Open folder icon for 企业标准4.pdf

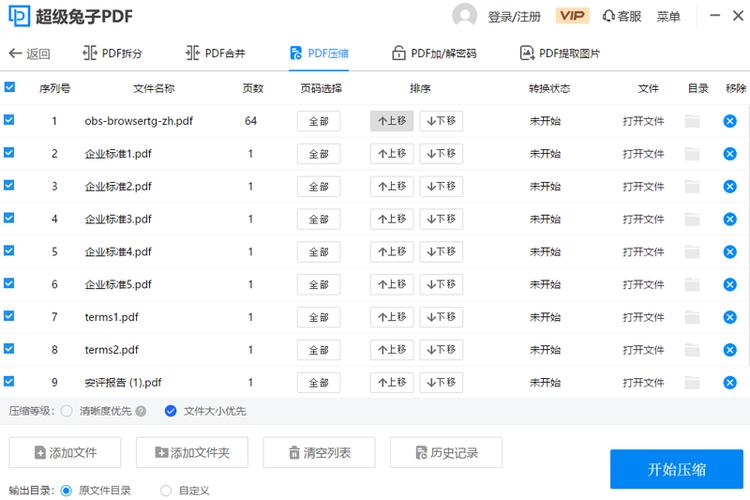tap(692, 252)
